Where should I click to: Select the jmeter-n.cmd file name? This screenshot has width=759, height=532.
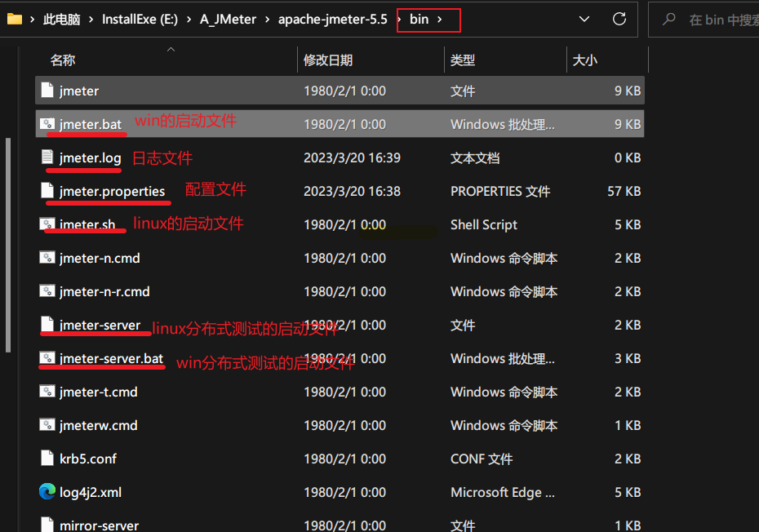pos(100,258)
